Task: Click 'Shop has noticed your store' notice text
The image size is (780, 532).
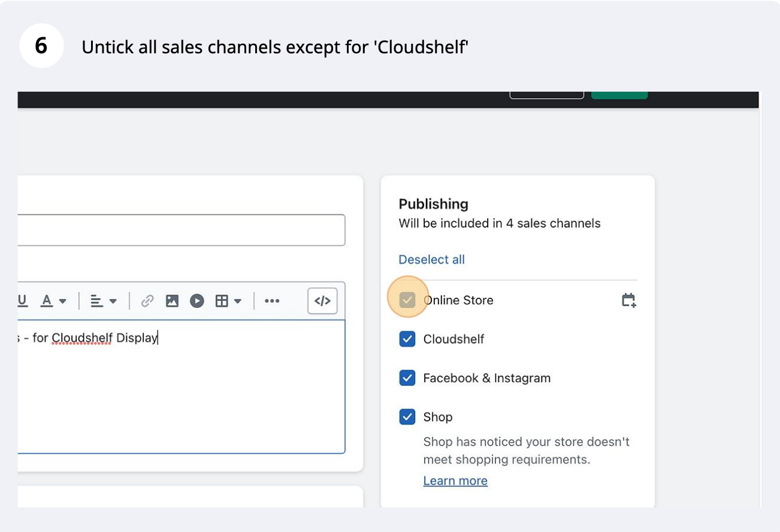Action: (x=527, y=451)
